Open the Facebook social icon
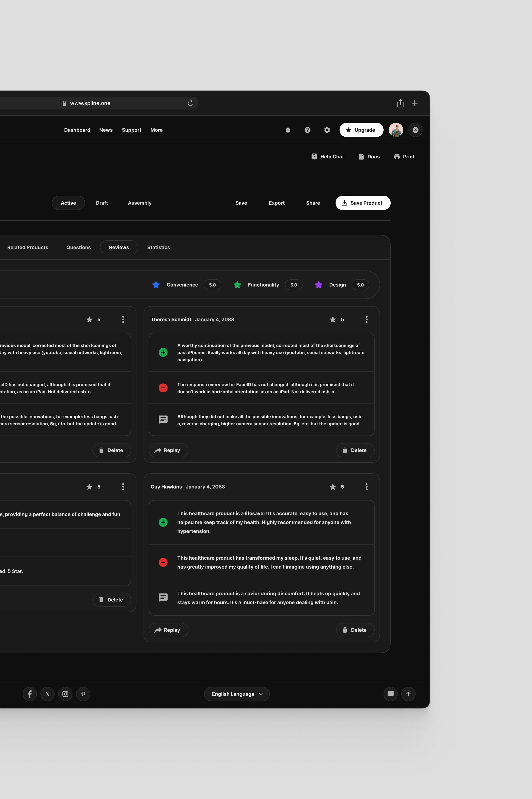The image size is (532, 799). pos(30,694)
